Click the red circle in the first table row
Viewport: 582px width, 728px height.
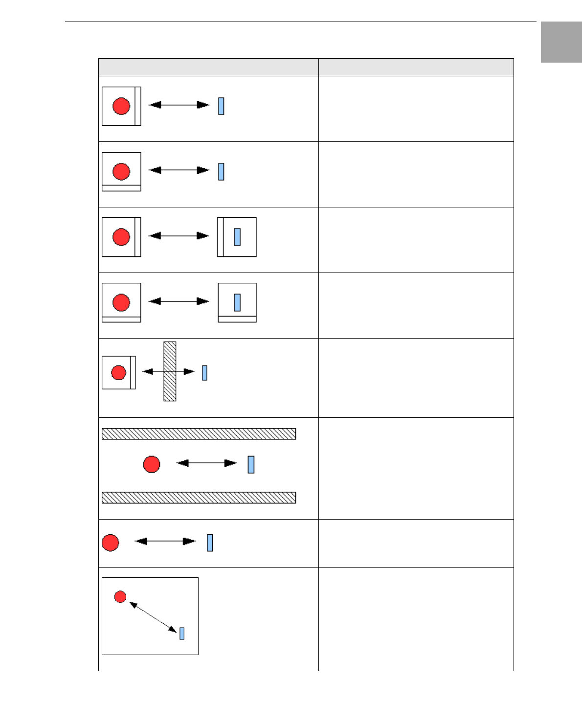coord(121,106)
